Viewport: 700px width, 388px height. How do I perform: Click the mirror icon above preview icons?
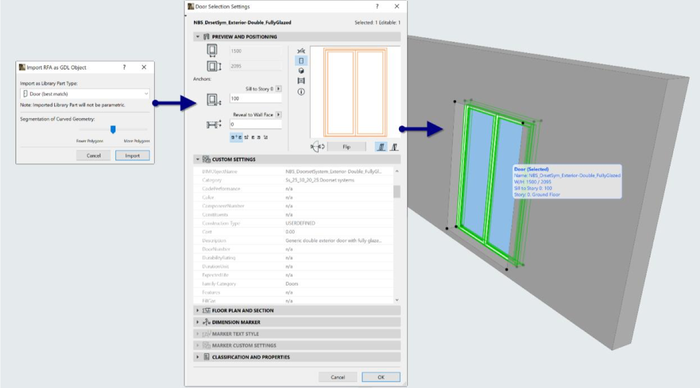[301, 51]
